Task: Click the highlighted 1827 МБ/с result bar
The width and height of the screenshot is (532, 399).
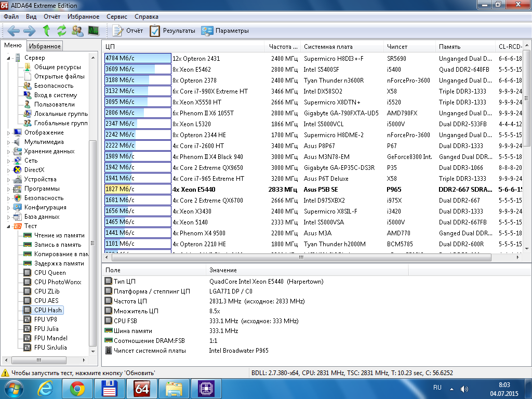Action: (138, 189)
